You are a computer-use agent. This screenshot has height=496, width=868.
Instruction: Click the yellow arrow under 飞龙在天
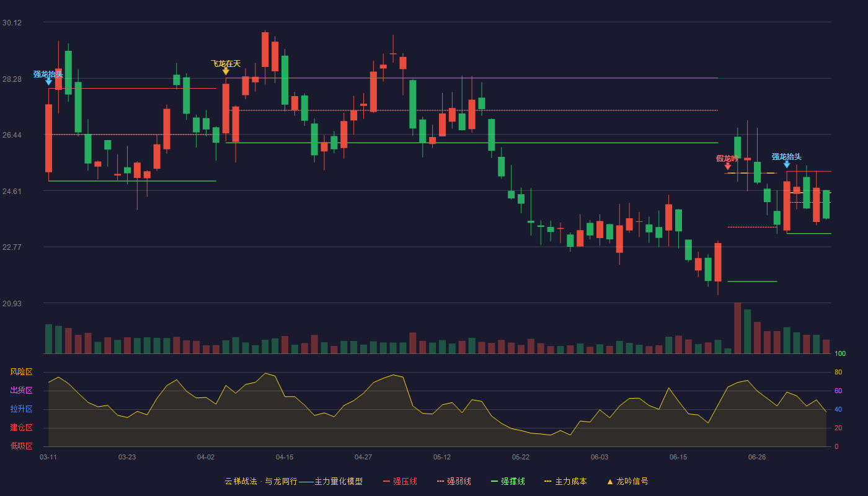point(226,71)
